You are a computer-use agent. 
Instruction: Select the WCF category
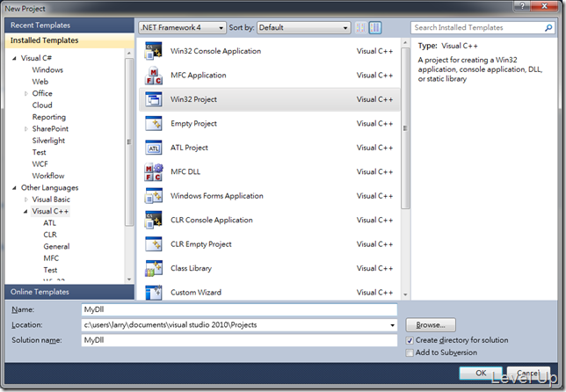pyautogui.click(x=40, y=163)
